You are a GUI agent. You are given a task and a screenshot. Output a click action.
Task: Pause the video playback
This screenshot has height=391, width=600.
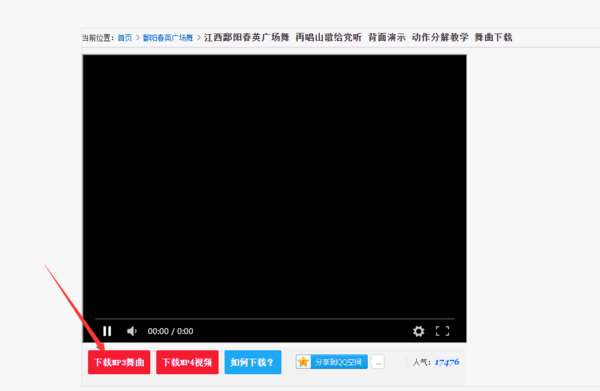click(x=107, y=331)
